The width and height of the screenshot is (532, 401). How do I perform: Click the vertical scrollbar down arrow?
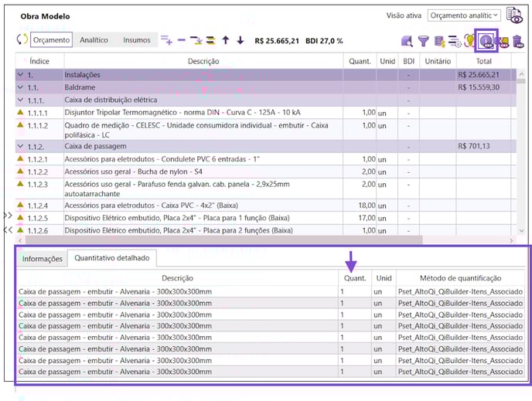(521, 231)
